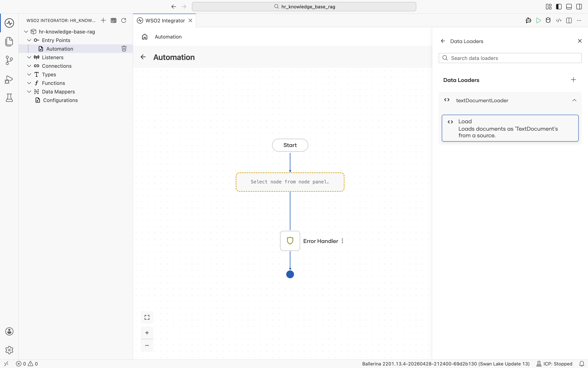
Task: Open the remote window indicator
Action: point(6,364)
